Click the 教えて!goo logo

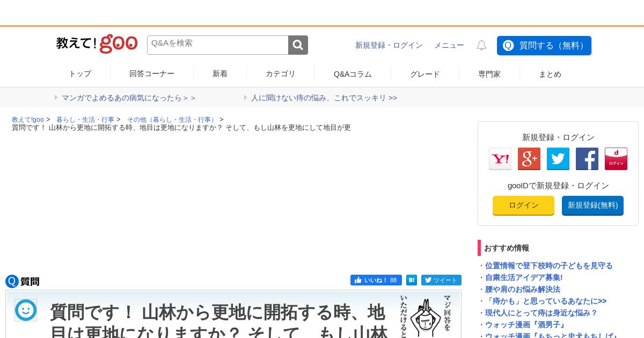[x=97, y=44]
